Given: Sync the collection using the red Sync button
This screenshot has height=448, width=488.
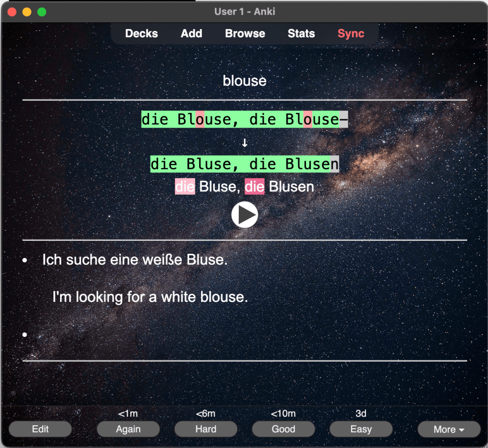Looking at the screenshot, I should point(351,34).
